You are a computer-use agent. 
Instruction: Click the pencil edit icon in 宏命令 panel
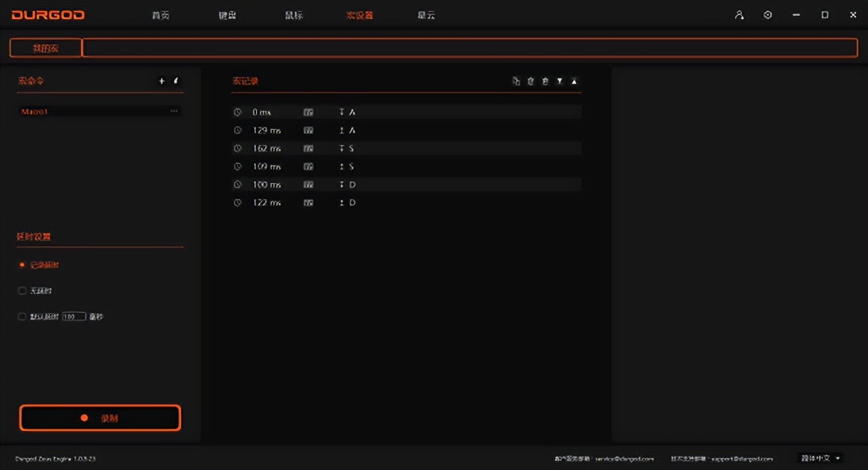176,81
